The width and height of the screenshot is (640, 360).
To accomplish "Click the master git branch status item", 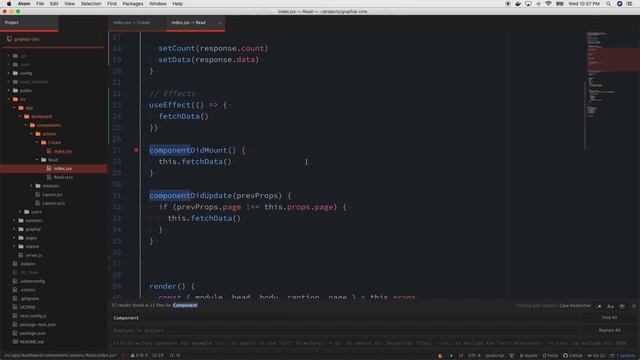I will pyautogui.click(x=529, y=356).
